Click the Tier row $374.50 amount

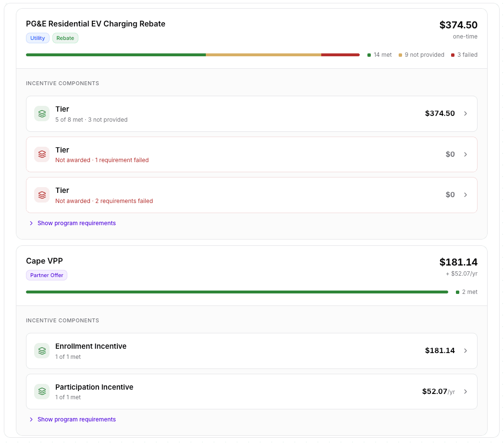tap(440, 114)
